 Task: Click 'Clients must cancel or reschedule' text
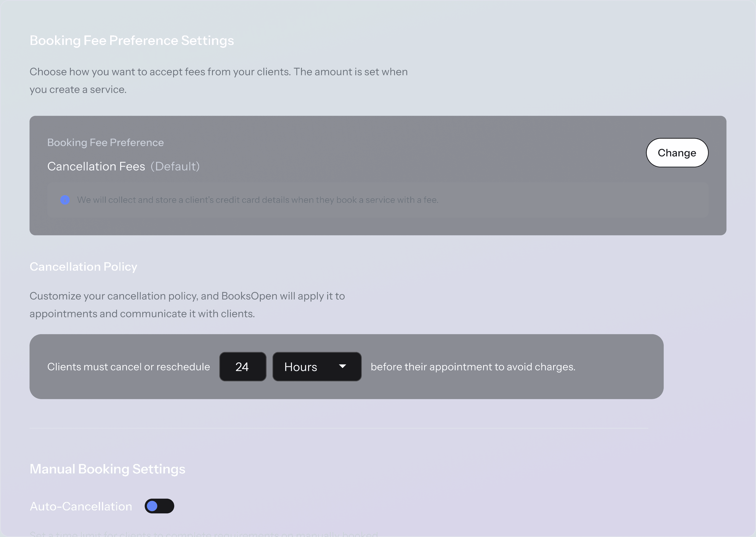pos(128,367)
